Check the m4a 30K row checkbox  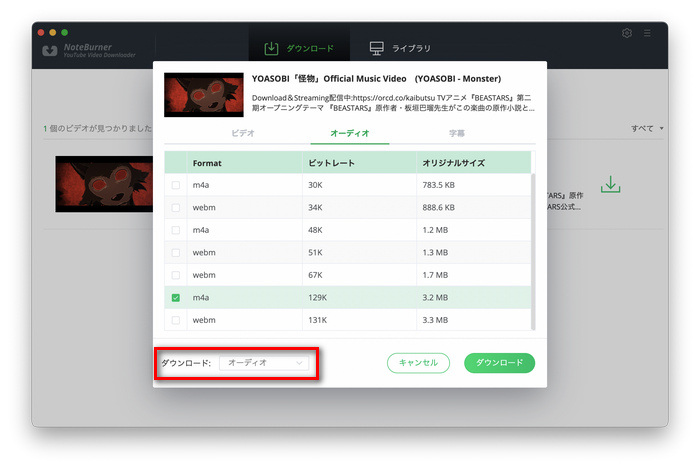[176, 185]
